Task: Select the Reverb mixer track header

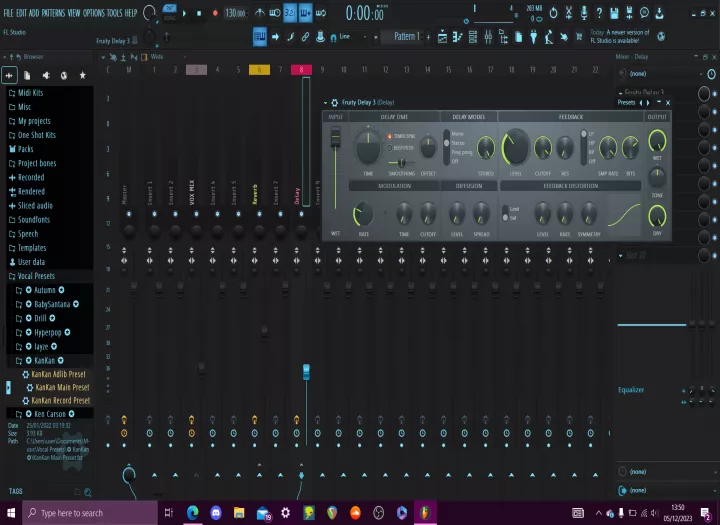Action: tap(259, 70)
